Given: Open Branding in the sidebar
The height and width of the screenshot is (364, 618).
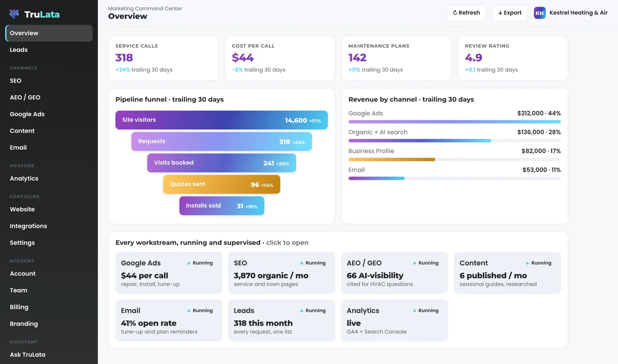Looking at the screenshot, I should [49, 324].
